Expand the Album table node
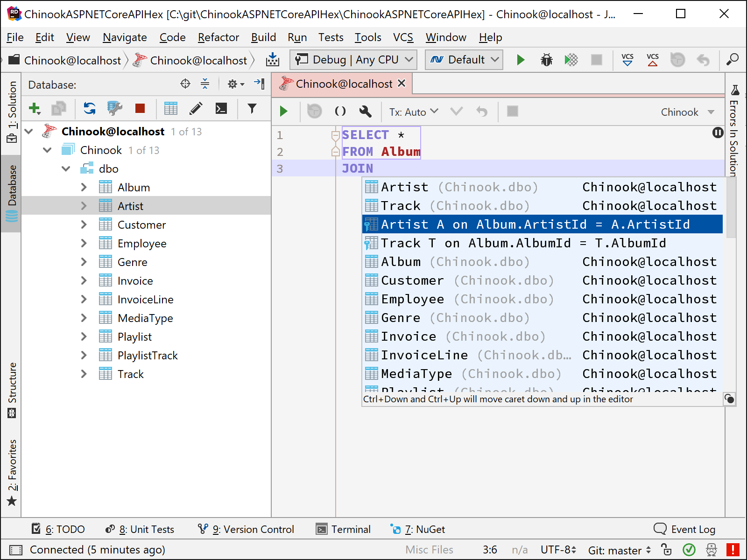The width and height of the screenshot is (747, 560). (x=84, y=188)
